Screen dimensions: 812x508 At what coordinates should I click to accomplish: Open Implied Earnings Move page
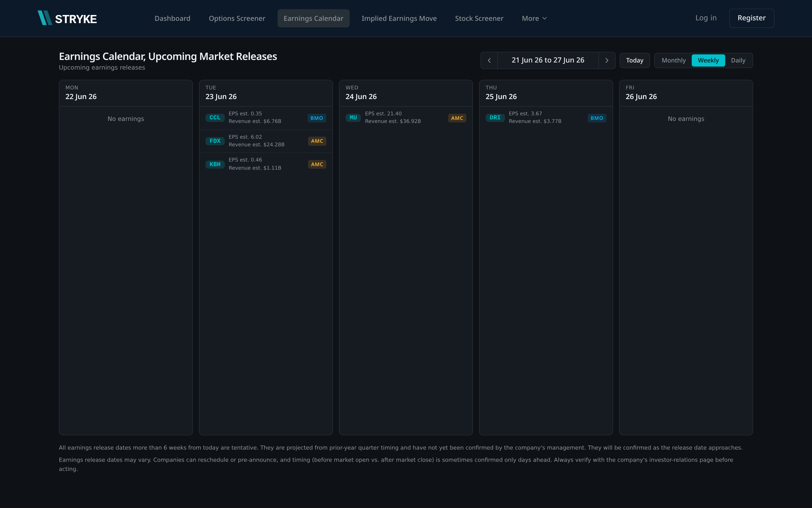pos(399,19)
